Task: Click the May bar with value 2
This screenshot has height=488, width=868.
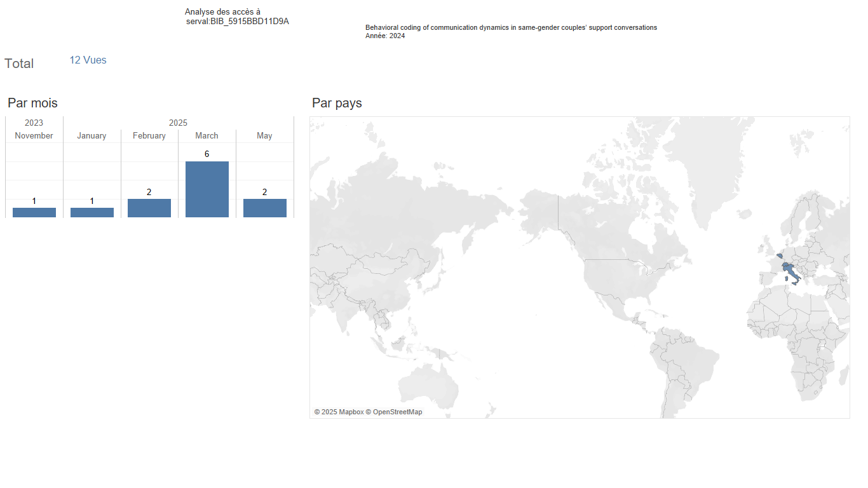Action: point(265,208)
